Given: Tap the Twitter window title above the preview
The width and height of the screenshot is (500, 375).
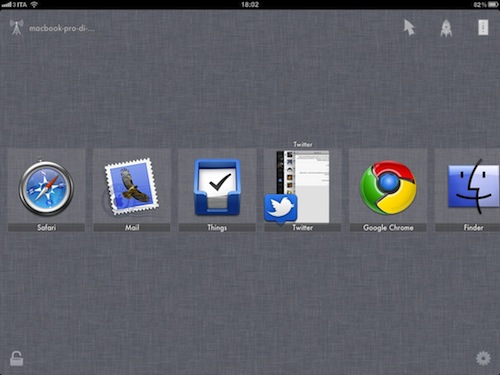Looking at the screenshot, I should 303,144.
